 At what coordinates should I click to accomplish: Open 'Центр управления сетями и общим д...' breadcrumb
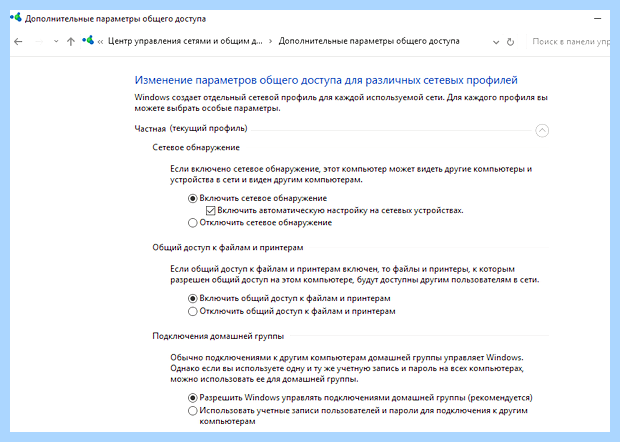point(185,41)
